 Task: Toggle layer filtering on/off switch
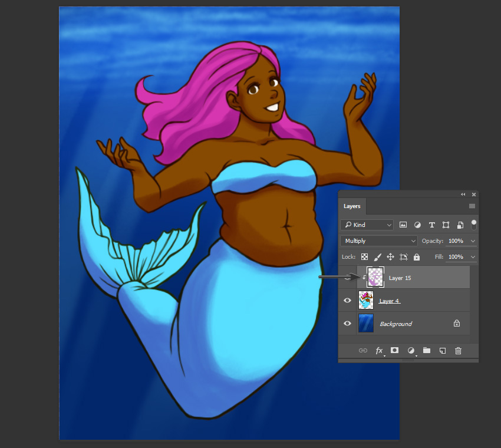pos(474,225)
